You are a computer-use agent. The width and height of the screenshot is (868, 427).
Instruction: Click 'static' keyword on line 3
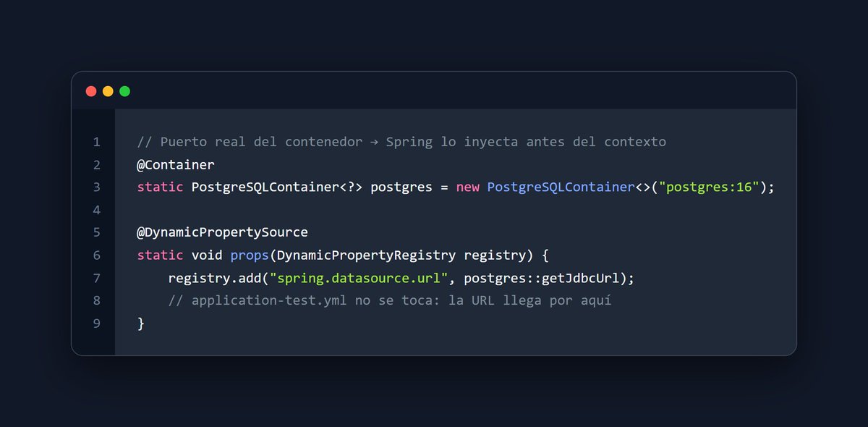click(161, 187)
